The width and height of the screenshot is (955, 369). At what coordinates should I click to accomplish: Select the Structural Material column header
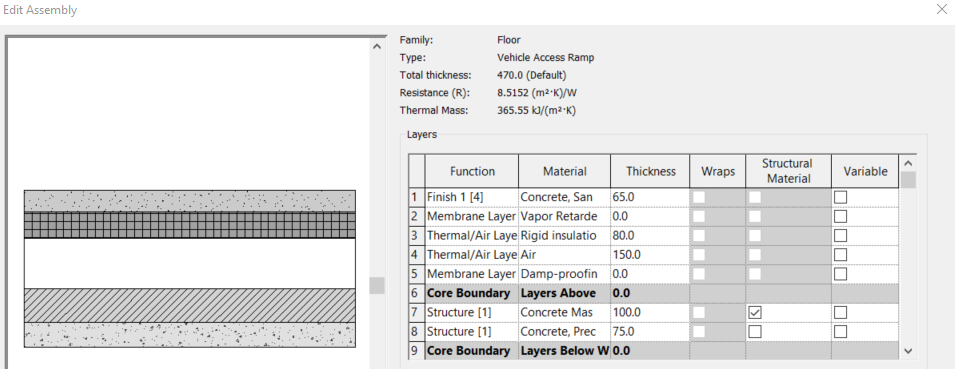[x=788, y=171]
